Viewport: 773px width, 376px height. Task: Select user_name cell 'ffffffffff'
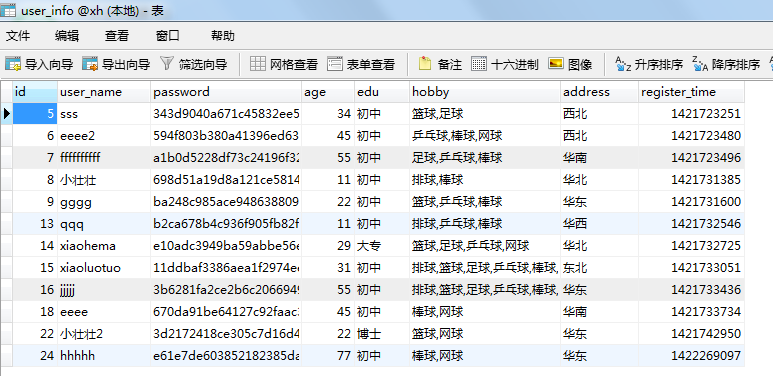104,158
